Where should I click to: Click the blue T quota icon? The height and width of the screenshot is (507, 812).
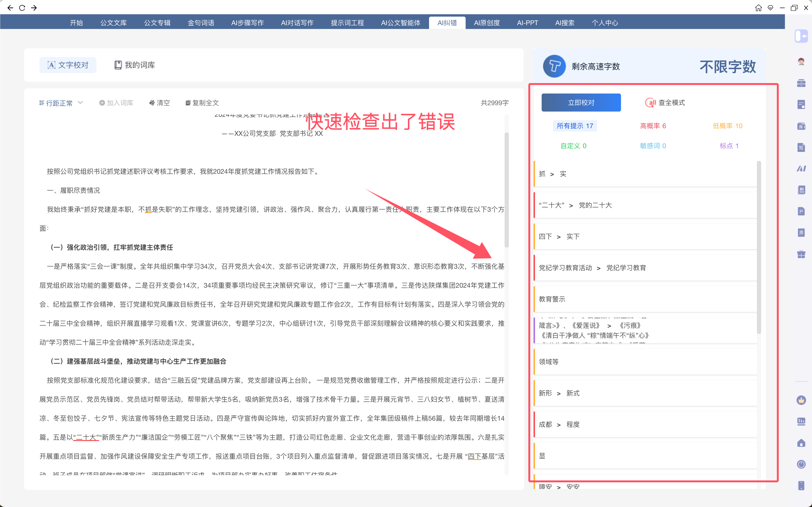[x=554, y=66]
